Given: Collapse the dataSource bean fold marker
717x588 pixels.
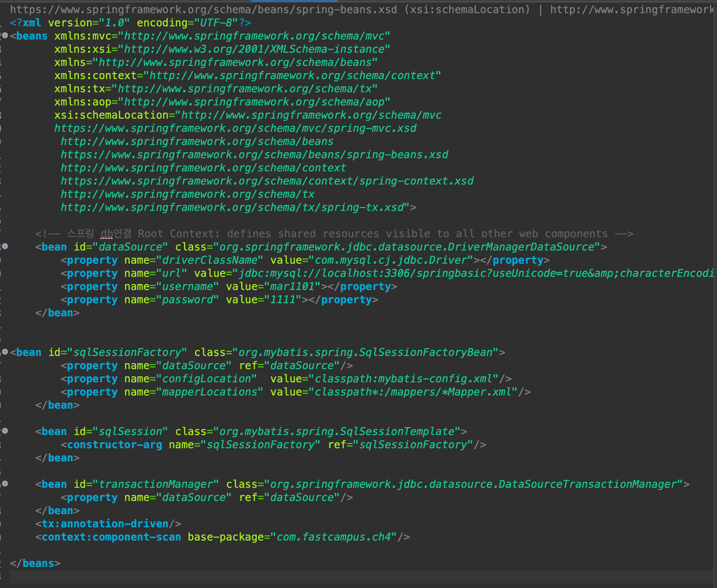Looking at the screenshot, I should (x=5, y=246).
